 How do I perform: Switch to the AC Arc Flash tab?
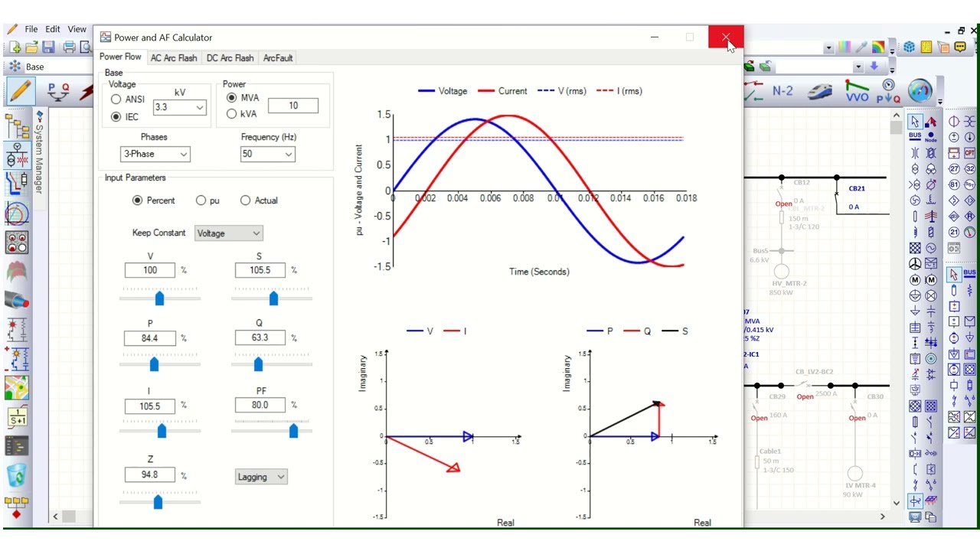point(174,57)
